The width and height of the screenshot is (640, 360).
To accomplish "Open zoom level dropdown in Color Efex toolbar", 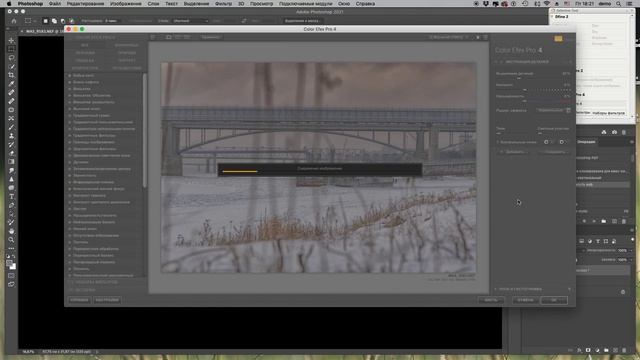I will pyautogui.click(x=448, y=37).
